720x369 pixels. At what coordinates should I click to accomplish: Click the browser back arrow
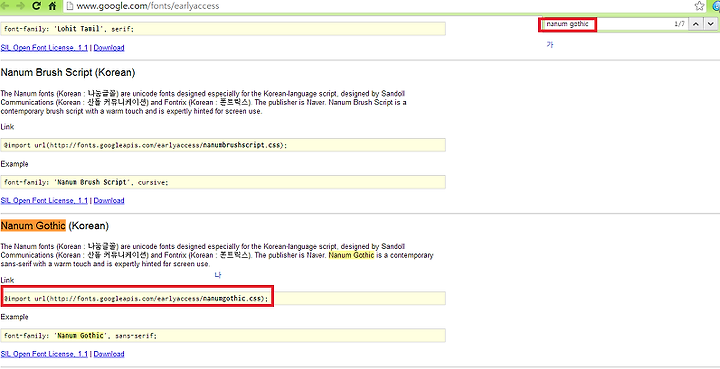(x=6, y=6)
